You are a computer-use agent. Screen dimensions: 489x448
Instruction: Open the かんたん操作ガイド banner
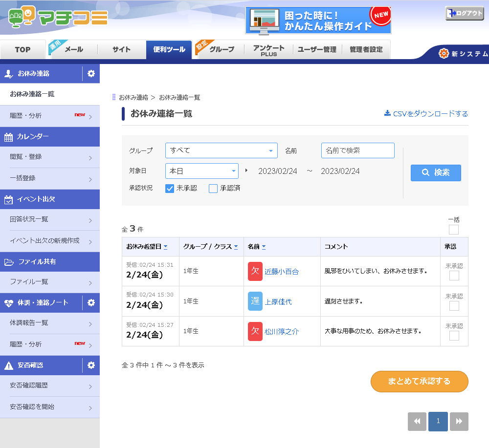click(318, 20)
